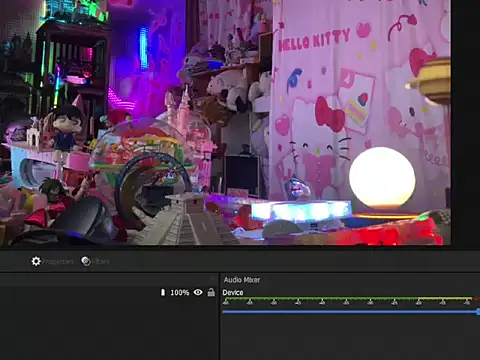Click the Device audio source label
This screenshot has width=480, height=360.
pos(233,293)
